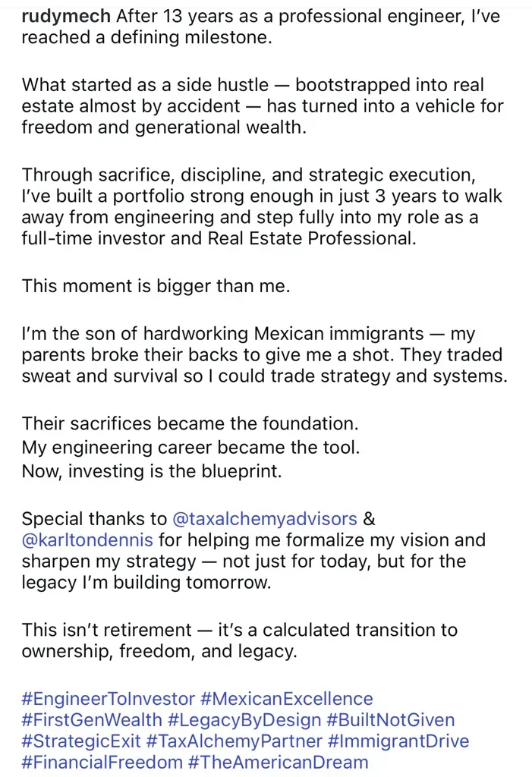The width and height of the screenshot is (532, 777).
Task: Open the @taxalchemyadvisors mention
Action: click(x=264, y=519)
